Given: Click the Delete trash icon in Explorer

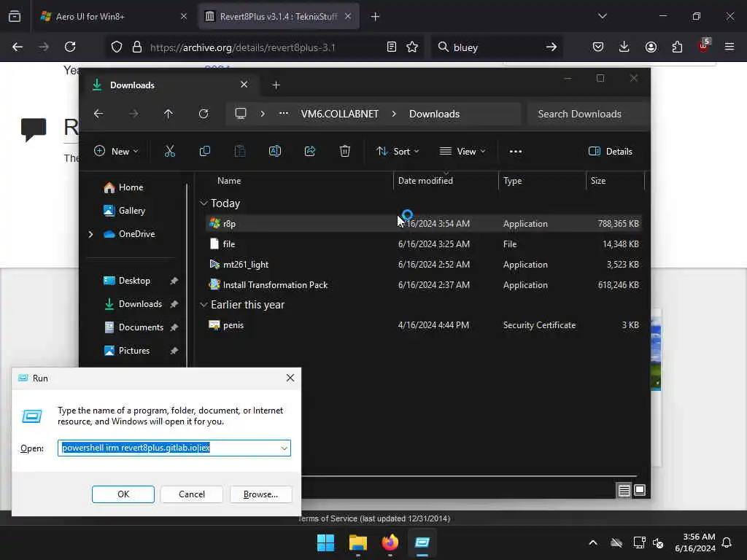Looking at the screenshot, I should 345,152.
